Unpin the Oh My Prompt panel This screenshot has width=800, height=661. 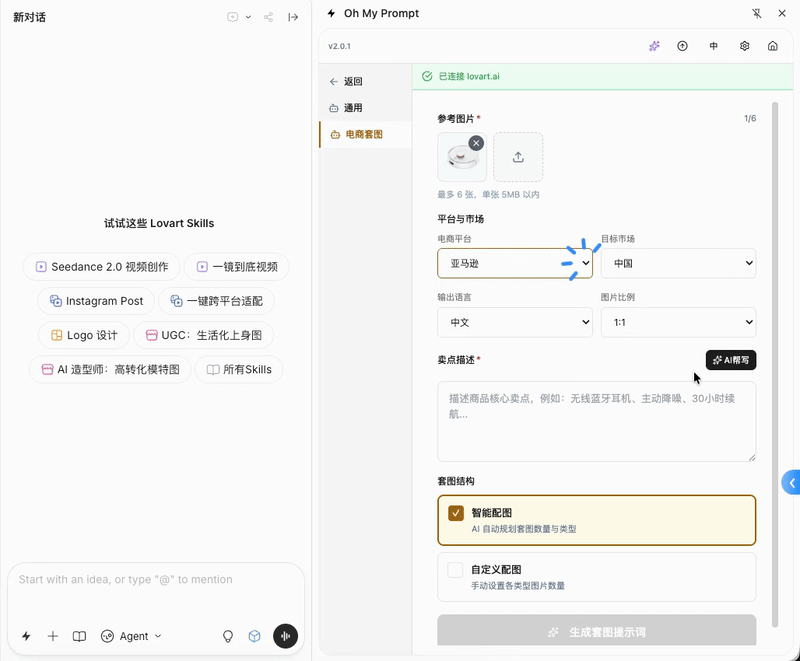click(757, 13)
